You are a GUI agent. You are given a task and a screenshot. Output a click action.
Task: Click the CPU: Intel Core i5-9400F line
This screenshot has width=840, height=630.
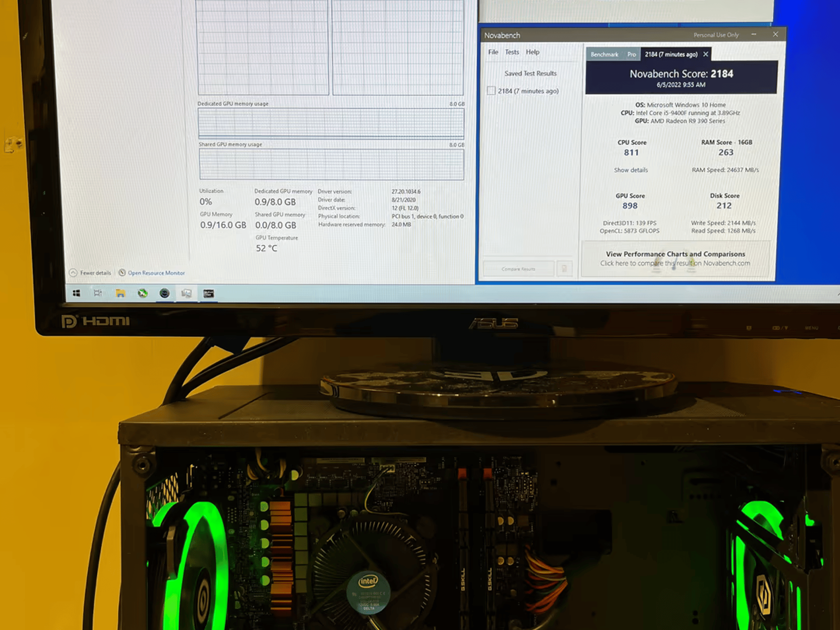pyautogui.click(x=680, y=113)
